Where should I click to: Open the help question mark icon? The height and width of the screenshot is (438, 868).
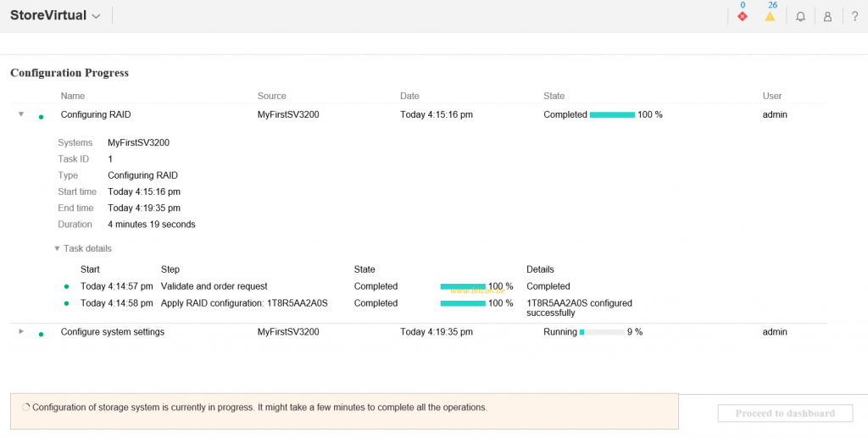(x=854, y=16)
